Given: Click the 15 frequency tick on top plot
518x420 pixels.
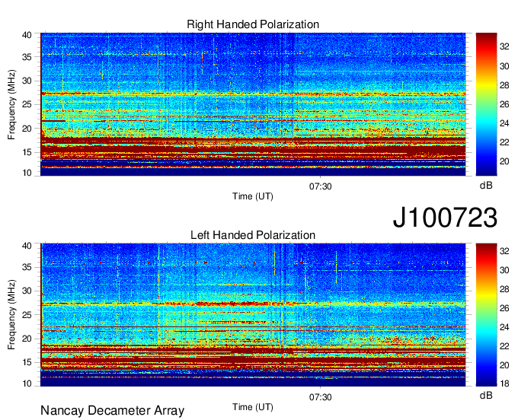Looking at the screenshot, I should coord(27,152).
